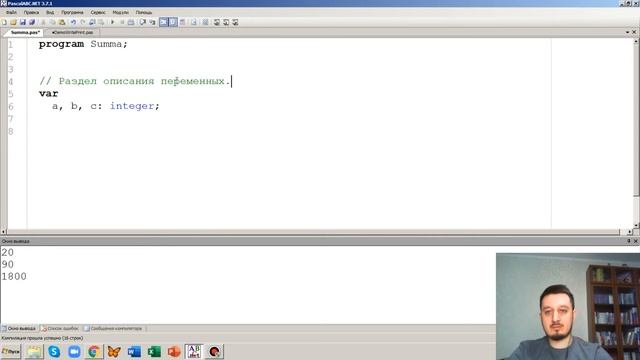This screenshot has height=360, width=640.
Task: Toggle the first highlighted output window button
Action: point(164,22)
